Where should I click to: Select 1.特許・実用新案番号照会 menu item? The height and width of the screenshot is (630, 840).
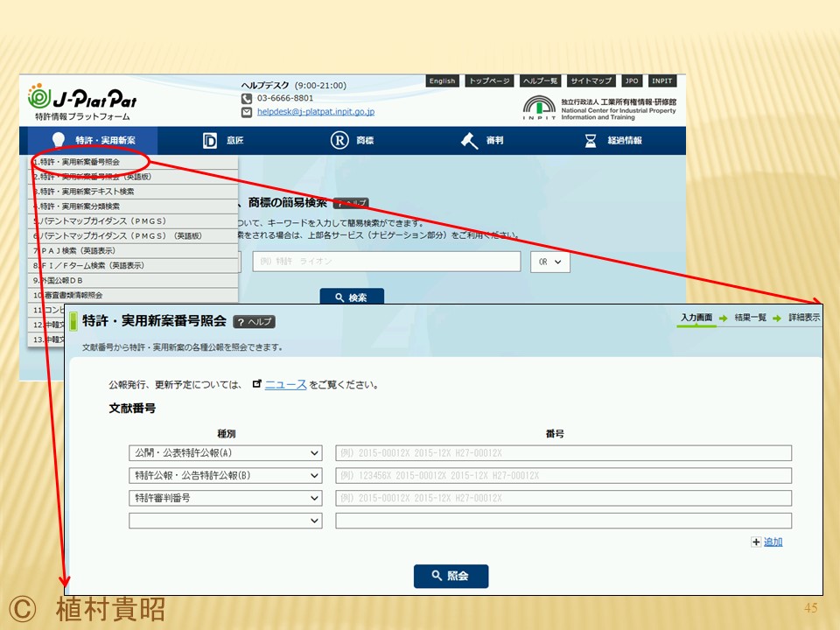point(133,162)
